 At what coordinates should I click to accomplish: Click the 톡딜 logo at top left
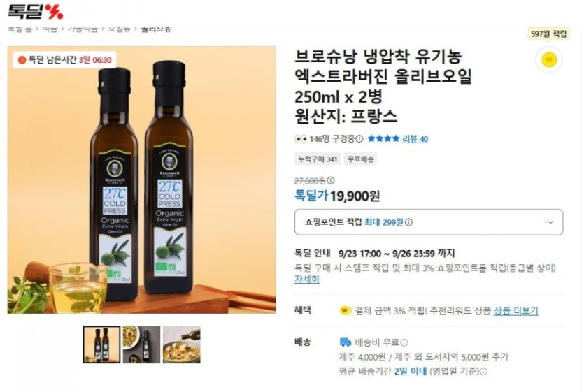35,11
